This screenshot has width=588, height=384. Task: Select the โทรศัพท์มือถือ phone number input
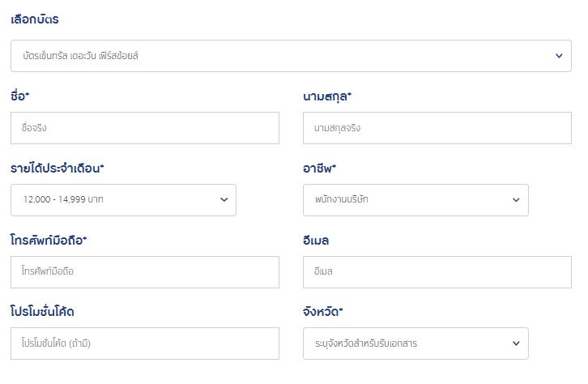pos(145,272)
